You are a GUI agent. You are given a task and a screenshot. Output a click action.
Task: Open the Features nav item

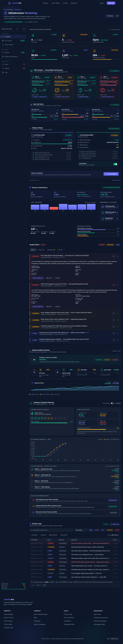[45, 3]
